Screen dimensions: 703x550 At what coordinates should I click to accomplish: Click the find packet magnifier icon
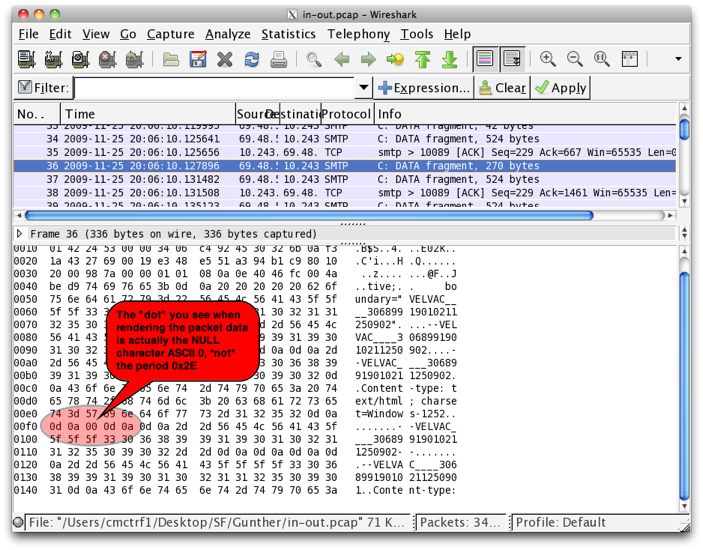pyautogui.click(x=314, y=60)
